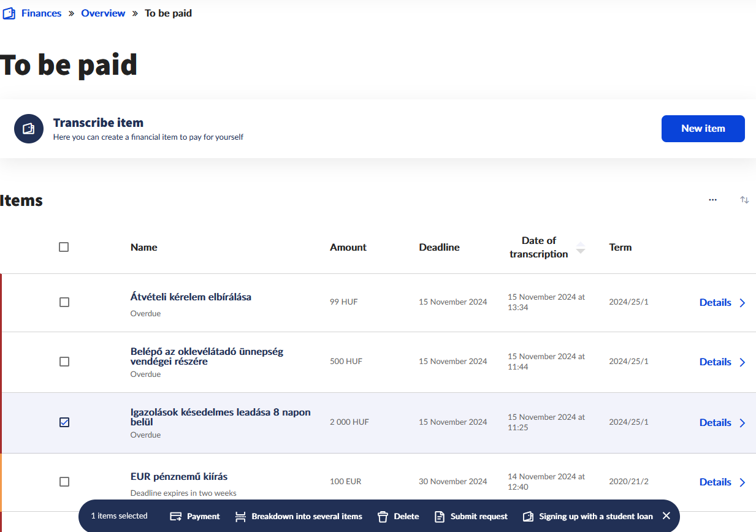Image resolution: width=756 pixels, height=532 pixels.
Task: Open Details chevron for Belépő az oklevélátadó row
Action: point(743,362)
